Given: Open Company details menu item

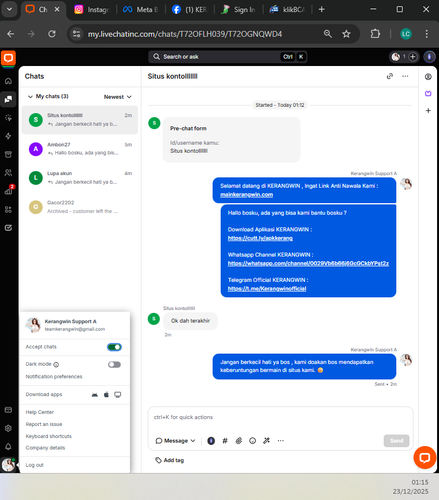Looking at the screenshot, I should (x=45, y=448).
